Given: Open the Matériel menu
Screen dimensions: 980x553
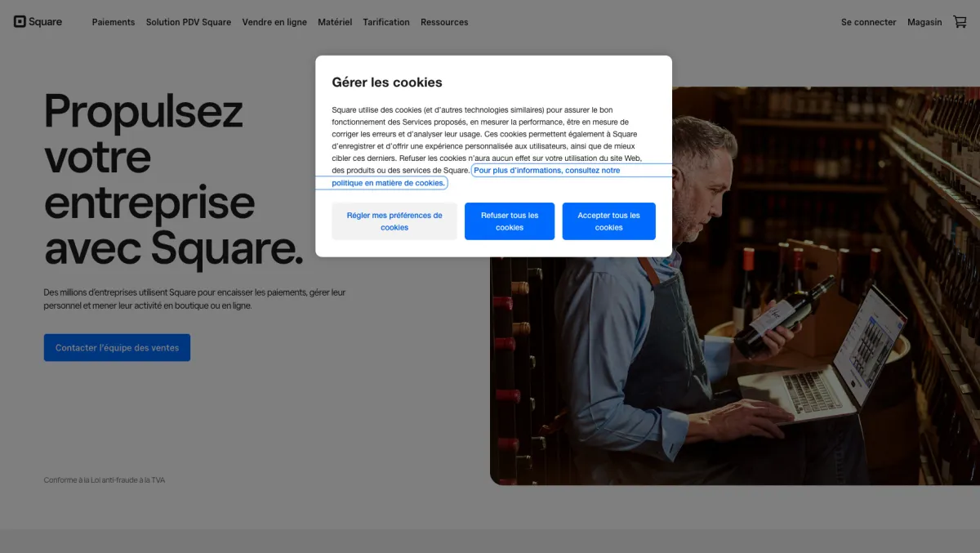Looking at the screenshot, I should click(335, 22).
